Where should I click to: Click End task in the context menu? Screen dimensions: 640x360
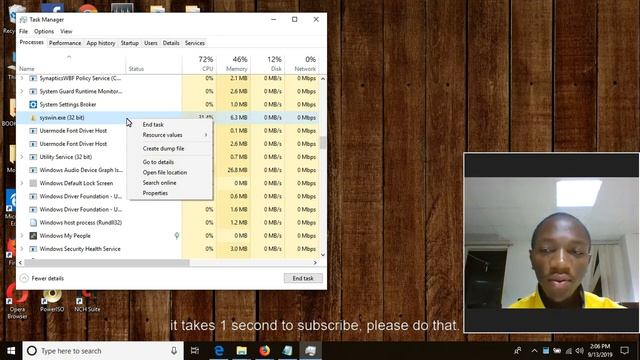click(153, 124)
